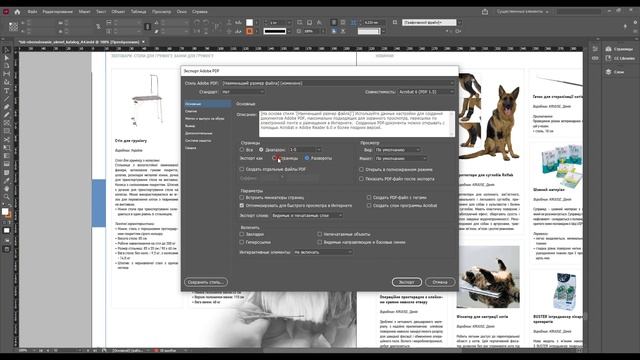Select the Line tool in the tools panel
Viewport: 640px width, 360px height.
[x=7, y=99]
